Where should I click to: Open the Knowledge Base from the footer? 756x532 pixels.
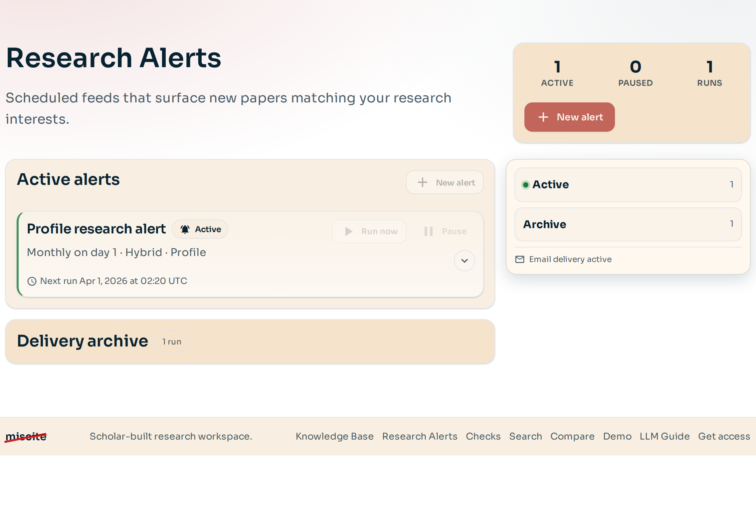[334, 436]
